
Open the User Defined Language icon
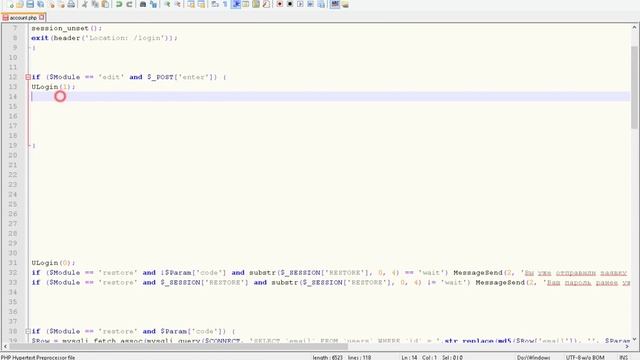point(246,4)
